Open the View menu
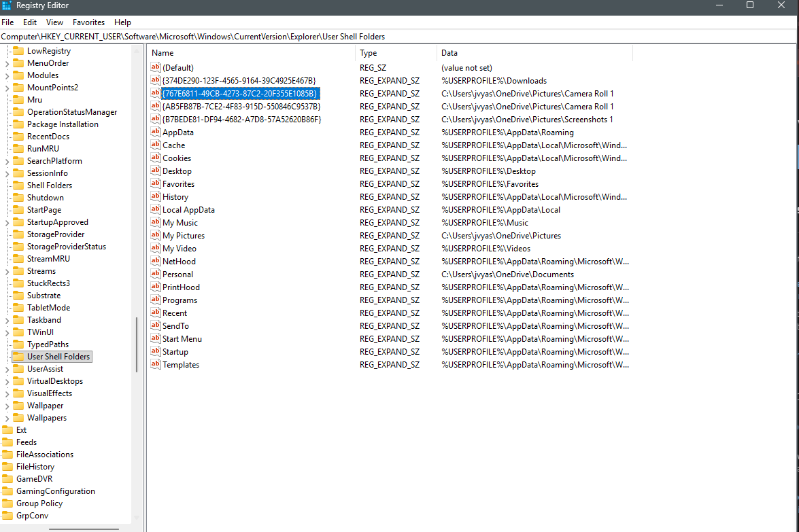 pyautogui.click(x=54, y=22)
